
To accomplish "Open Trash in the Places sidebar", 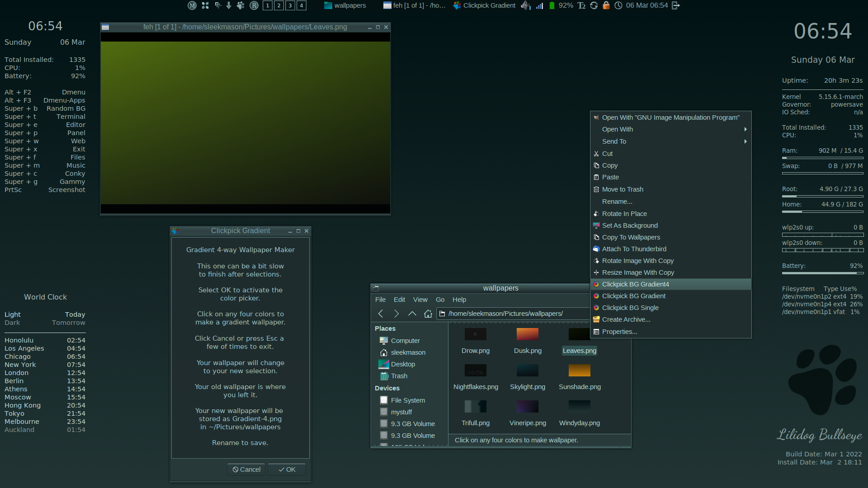I will pos(399,376).
